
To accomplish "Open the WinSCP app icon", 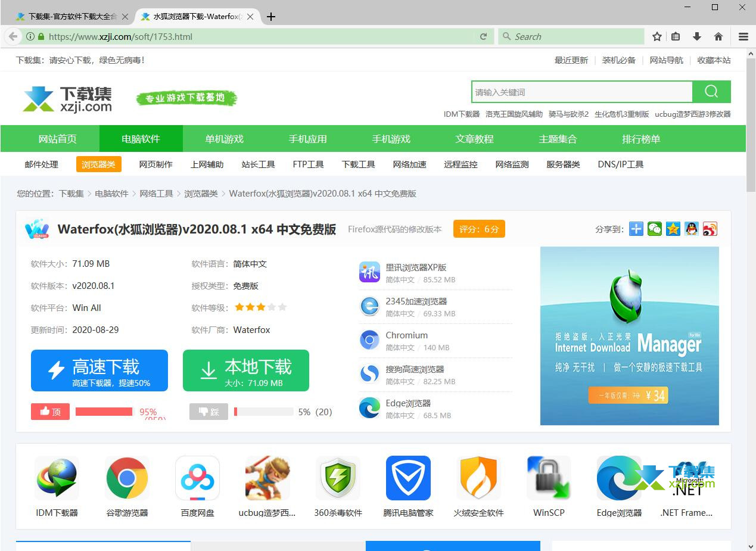I will [x=549, y=478].
